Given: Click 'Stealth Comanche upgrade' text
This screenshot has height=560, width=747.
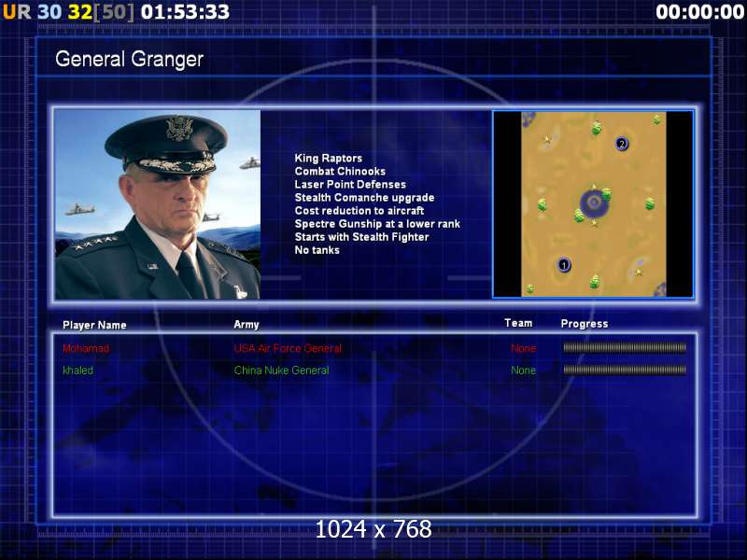Looking at the screenshot, I should [364, 198].
